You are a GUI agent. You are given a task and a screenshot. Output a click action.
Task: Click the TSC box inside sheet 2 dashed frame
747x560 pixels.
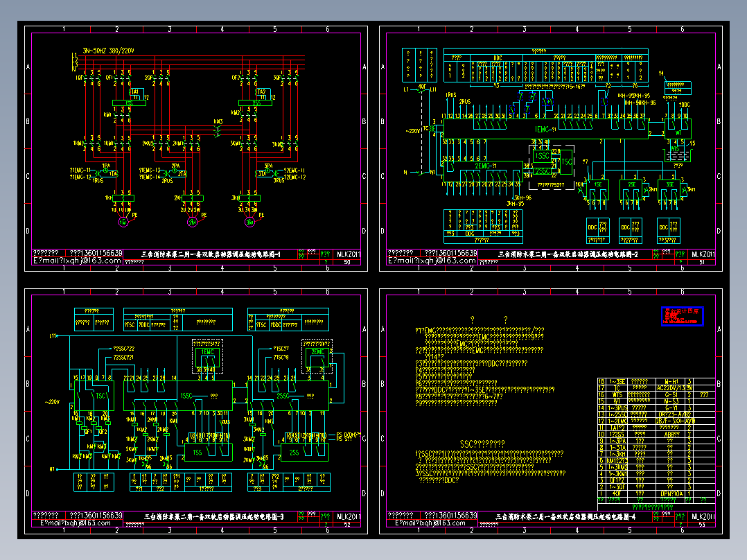point(566,162)
